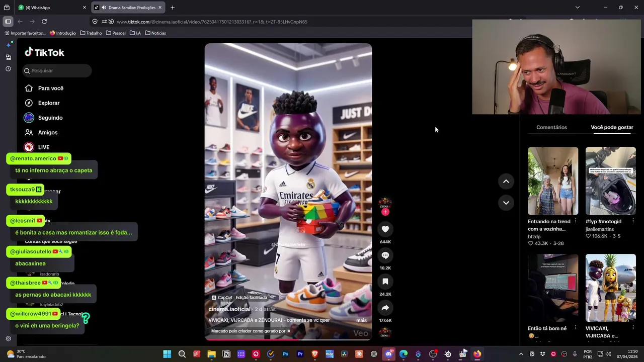This screenshot has width=644, height=362.
Task: Open the I.A bookmarks folder
Action: [x=135, y=33]
